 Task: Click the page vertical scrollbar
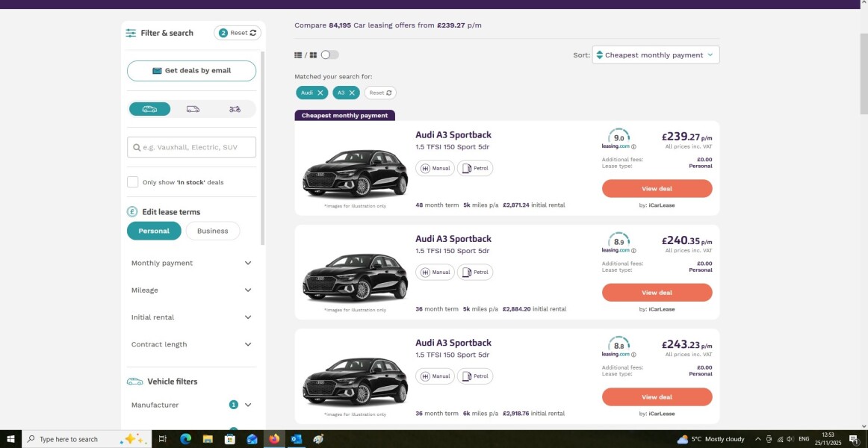tap(864, 74)
